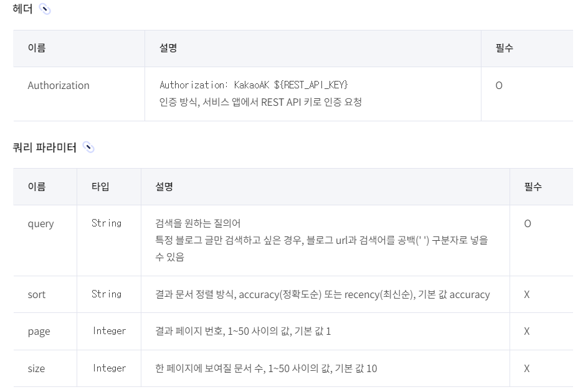This screenshot has width=588, height=392.
Task: Click the 헤더 section heading
Action: pyautogui.click(x=22, y=9)
